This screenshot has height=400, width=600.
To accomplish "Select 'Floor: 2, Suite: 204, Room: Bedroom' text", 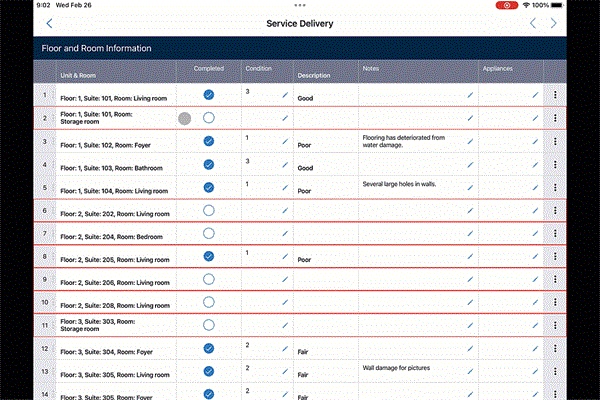I will click(111, 237).
